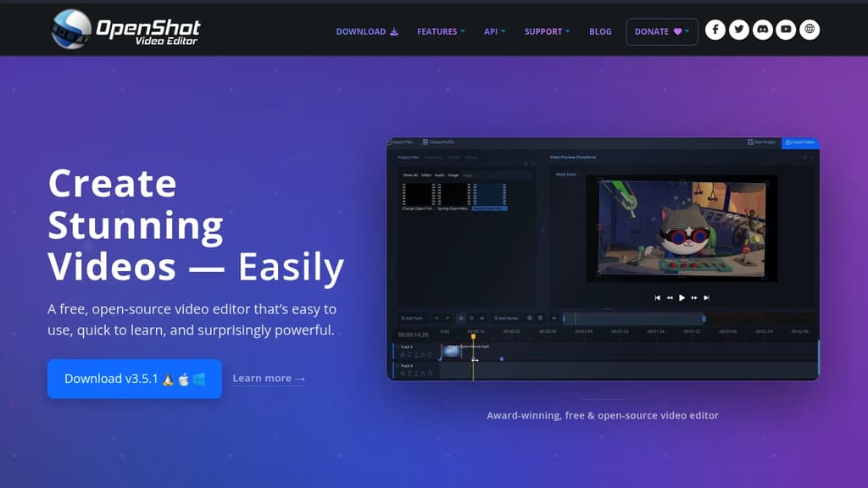Screen dimensions: 868x488
Task: Click the Add Track button
Action: [411, 319]
